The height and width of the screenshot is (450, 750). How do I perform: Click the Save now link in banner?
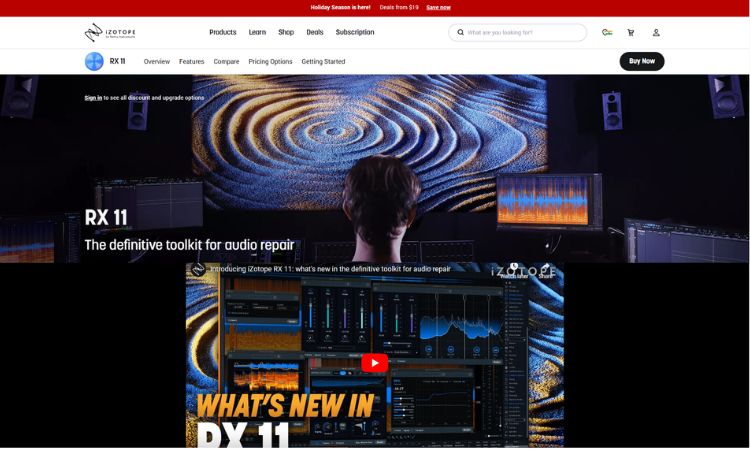[x=439, y=7]
